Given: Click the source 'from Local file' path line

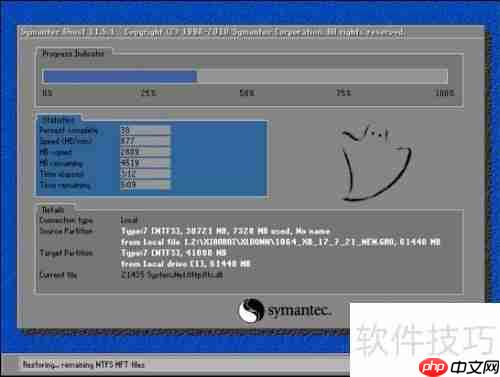Looking at the screenshot, I should (x=280, y=242).
